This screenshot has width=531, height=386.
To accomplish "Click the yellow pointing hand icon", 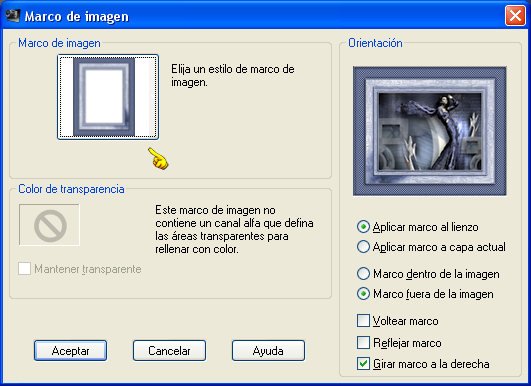I will (x=158, y=158).
